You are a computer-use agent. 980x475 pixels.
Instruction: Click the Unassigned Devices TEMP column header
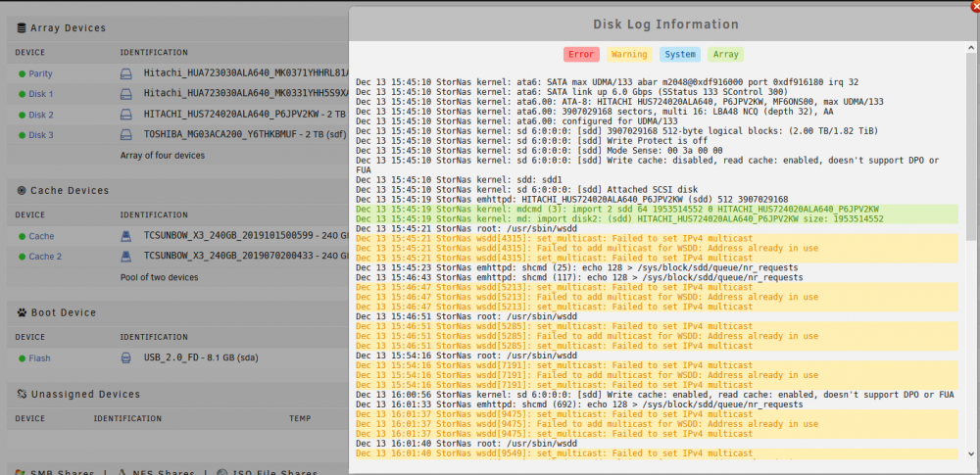(x=299, y=418)
